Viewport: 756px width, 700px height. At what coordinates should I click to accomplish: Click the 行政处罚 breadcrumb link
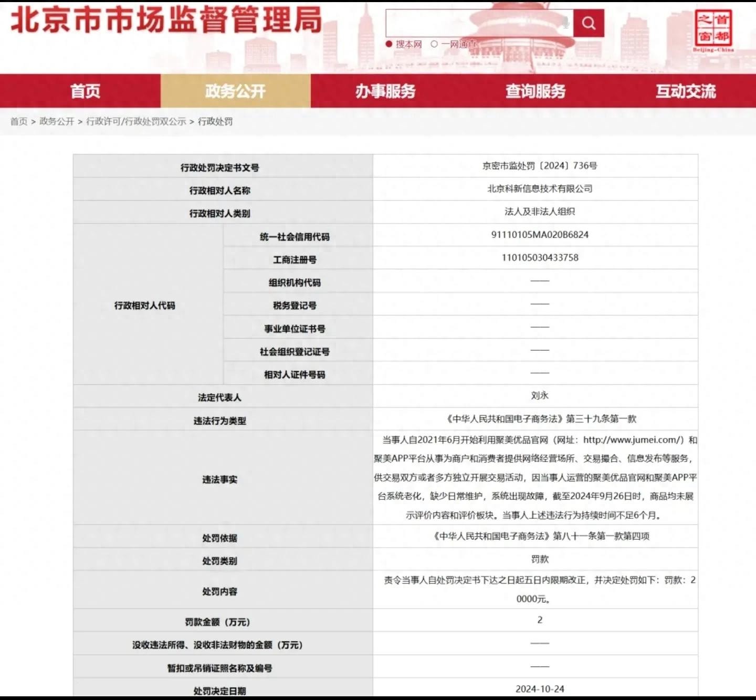click(x=215, y=121)
